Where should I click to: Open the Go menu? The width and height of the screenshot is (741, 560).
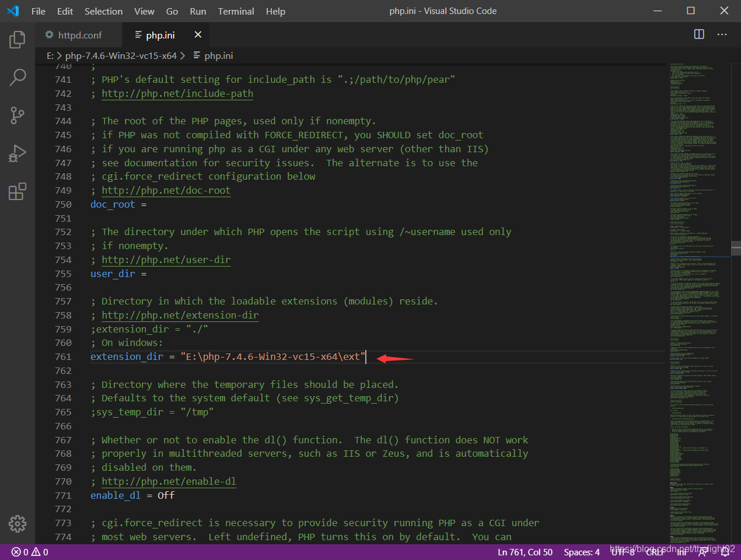[172, 11]
